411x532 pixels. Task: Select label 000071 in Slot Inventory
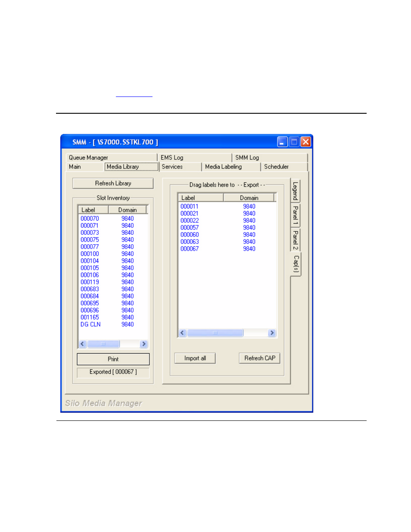click(90, 226)
